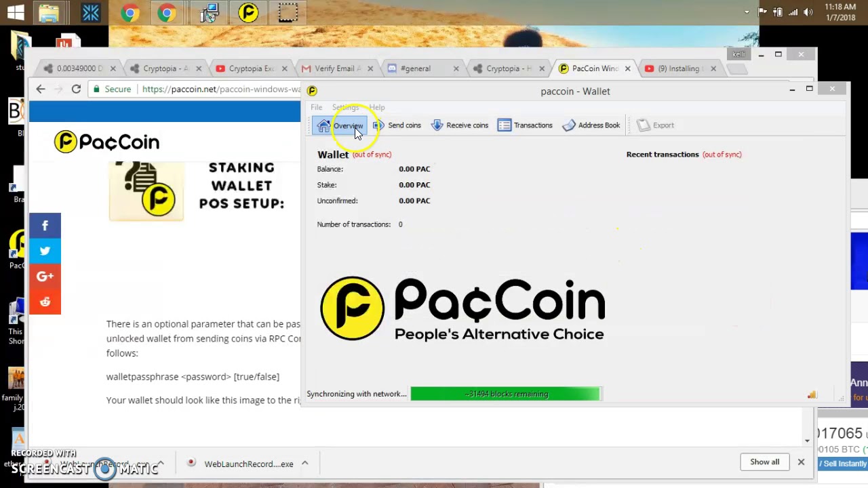Switch to Cryptopia Exc YouTube tab
This screenshot has height=488, width=868.
coord(251,68)
